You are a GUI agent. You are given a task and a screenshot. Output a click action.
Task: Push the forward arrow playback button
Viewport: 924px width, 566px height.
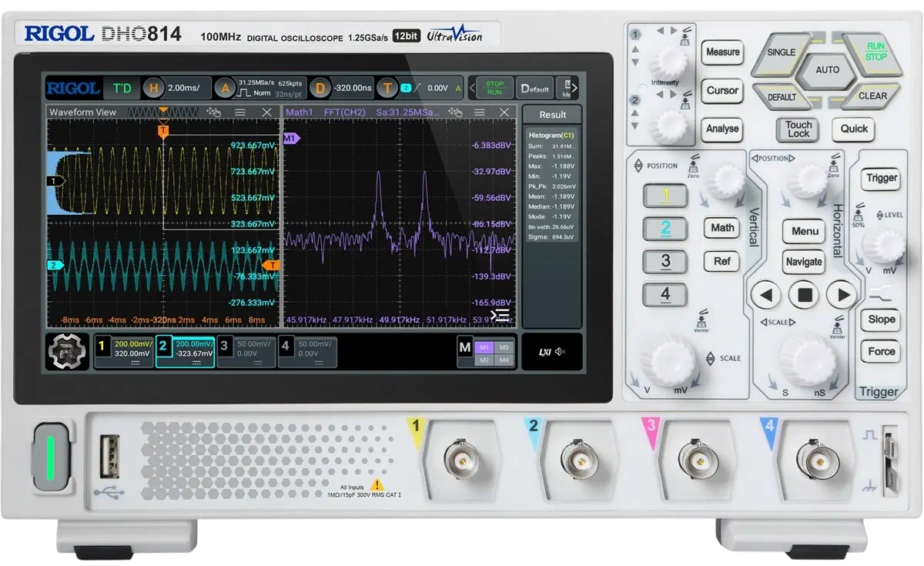843,294
